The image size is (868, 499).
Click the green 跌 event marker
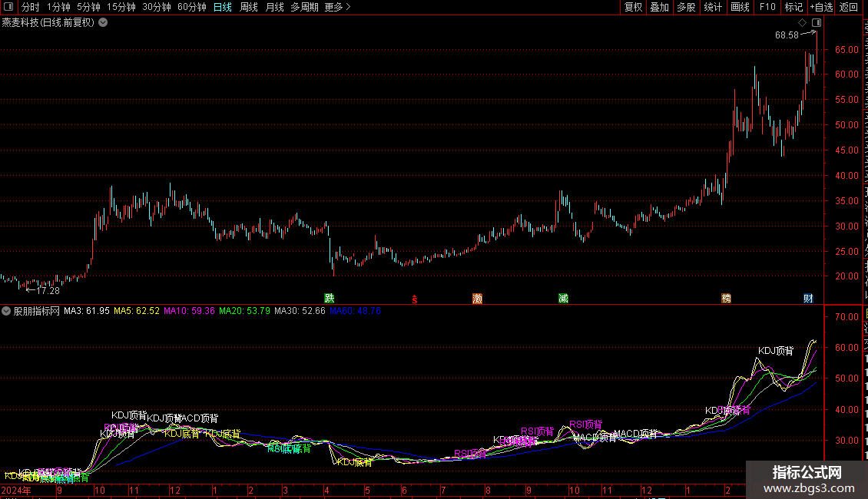[x=330, y=298]
